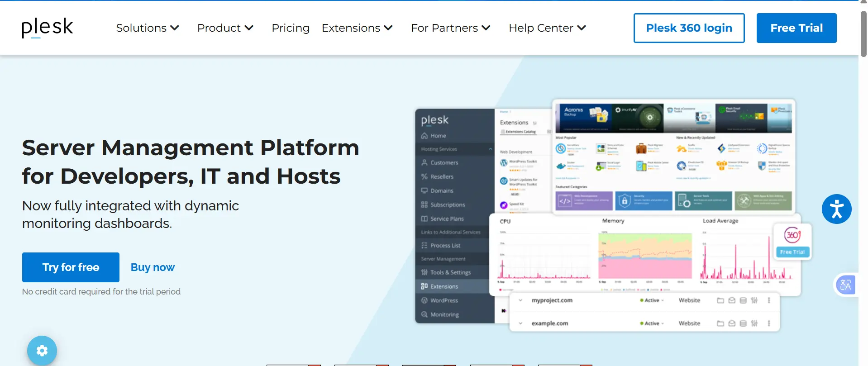This screenshot has height=366, width=868.
Task: Expand the myproject.com row chevron
Action: [520, 300]
